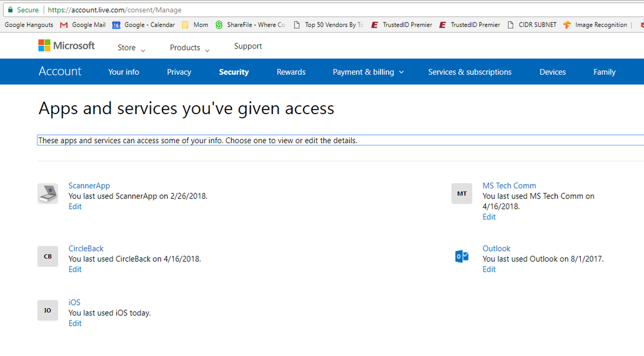Image resolution: width=644 pixels, height=356 pixels.
Task: Edit Outlook access
Action: [x=489, y=270]
